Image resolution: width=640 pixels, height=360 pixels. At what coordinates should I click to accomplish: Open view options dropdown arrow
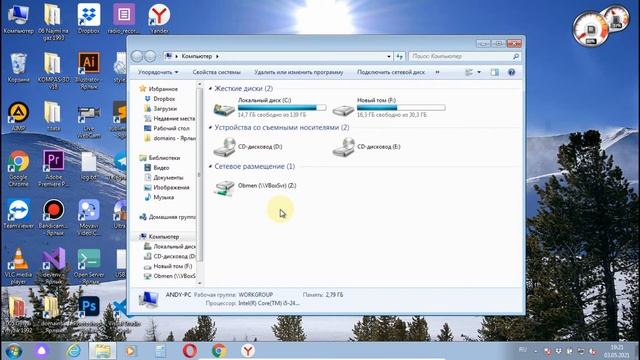pos(479,72)
